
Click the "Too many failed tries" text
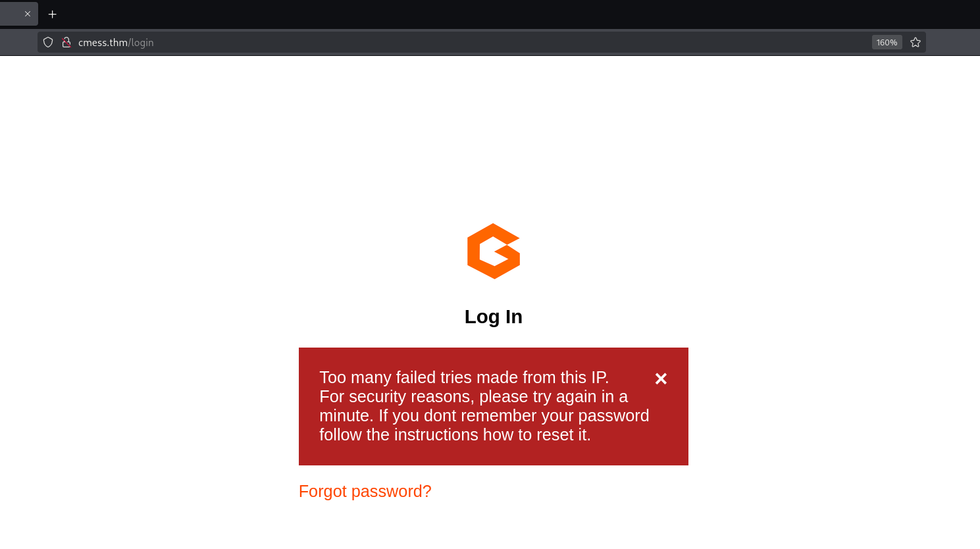pos(464,377)
